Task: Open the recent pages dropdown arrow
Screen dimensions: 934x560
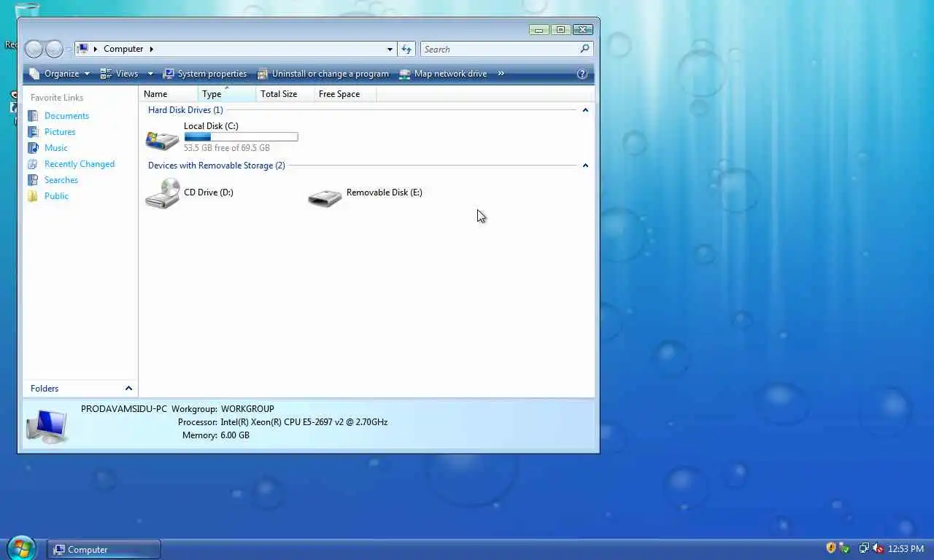Action: pos(69,50)
